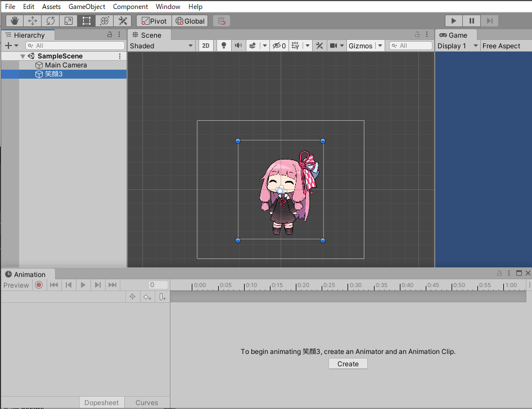Toggle scene grid visibility
532x409 pixels.
[x=295, y=46]
